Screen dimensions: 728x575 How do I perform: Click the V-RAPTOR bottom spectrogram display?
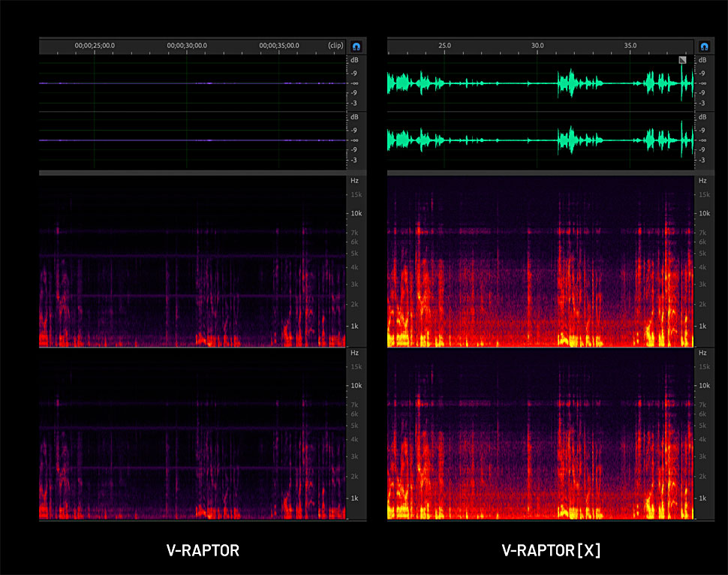[193, 434]
